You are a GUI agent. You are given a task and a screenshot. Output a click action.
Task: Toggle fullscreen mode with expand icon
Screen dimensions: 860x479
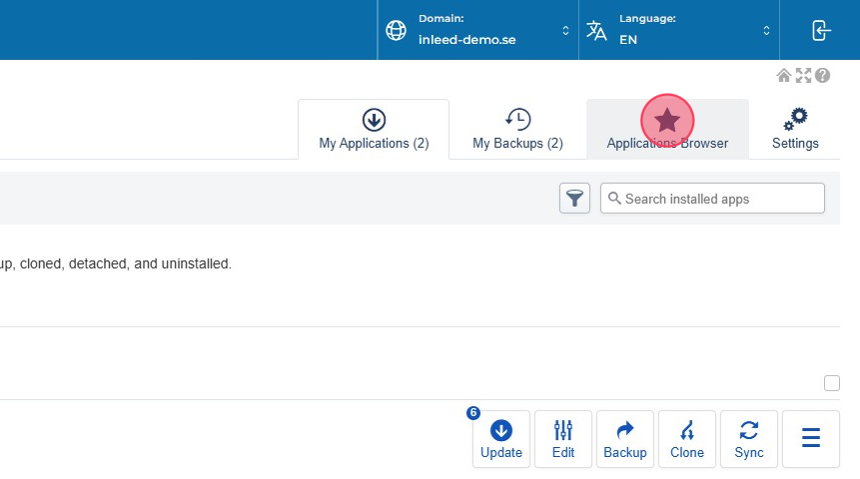pos(803,76)
